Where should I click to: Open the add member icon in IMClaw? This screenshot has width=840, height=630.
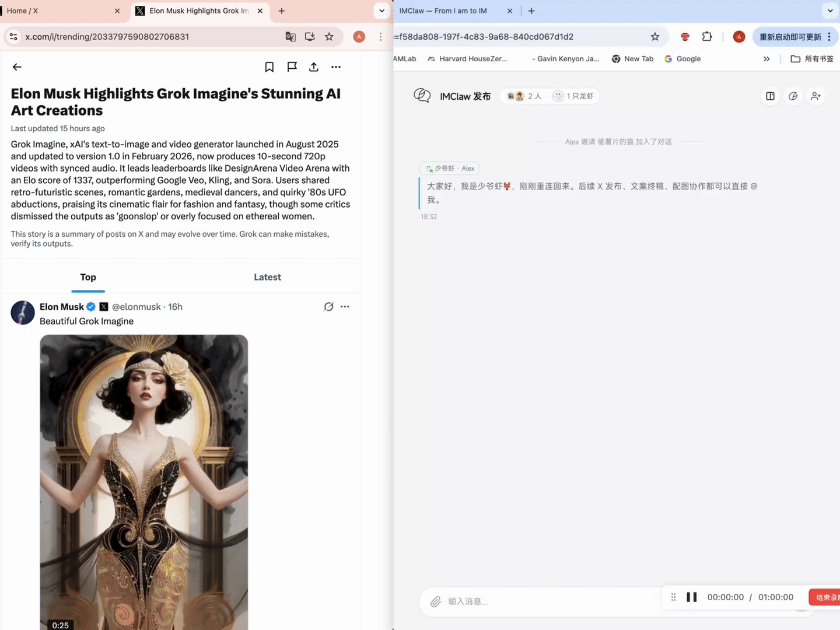815,96
